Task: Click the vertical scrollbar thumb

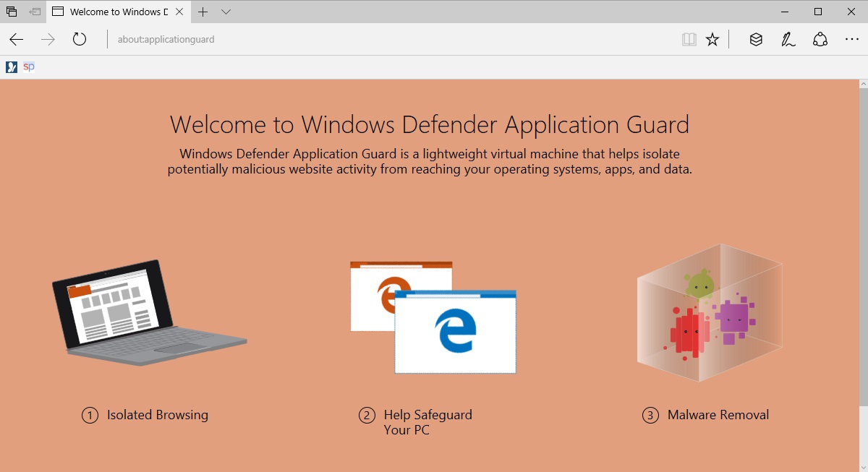Action: pyautogui.click(x=863, y=248)
